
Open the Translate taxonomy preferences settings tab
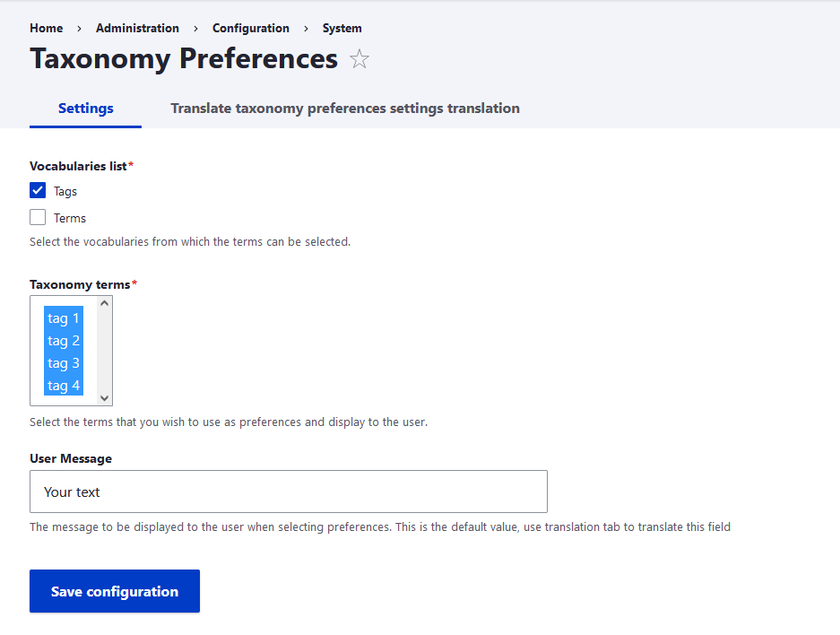(x=345, y=109)
